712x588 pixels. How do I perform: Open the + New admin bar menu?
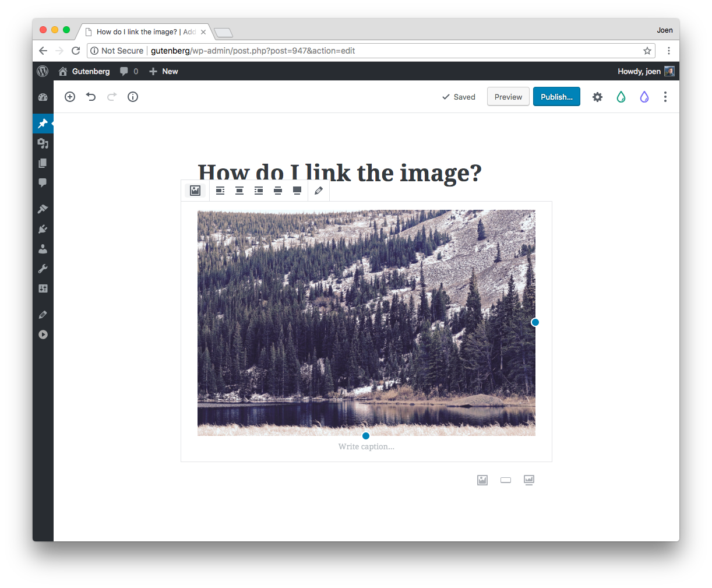(164, 71)
